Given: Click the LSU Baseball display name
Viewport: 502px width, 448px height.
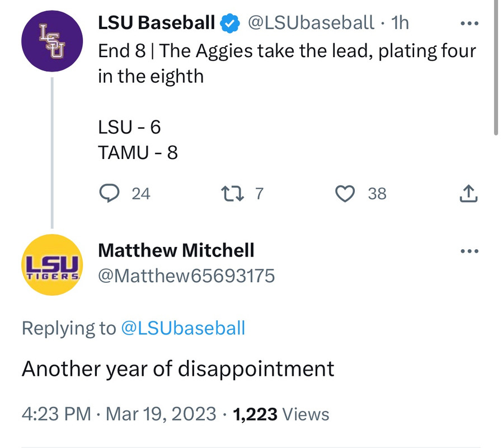Looking at the screenshot, I should 156,23.
